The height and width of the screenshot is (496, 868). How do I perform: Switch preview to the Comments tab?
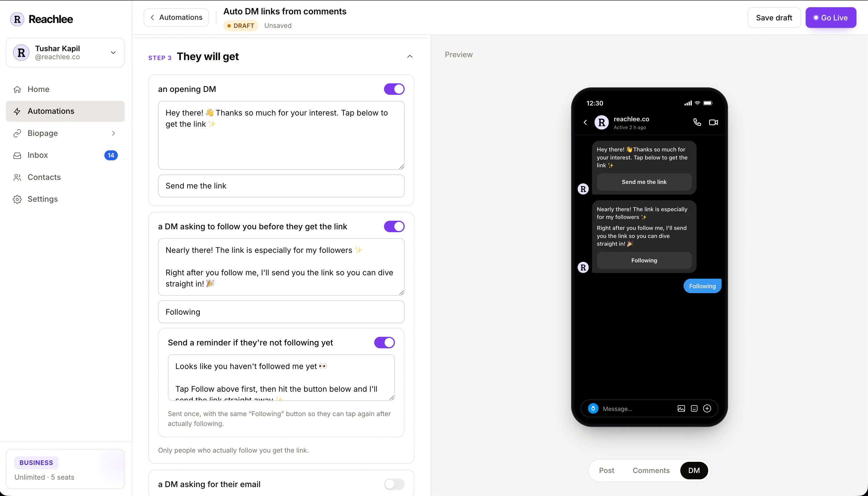pyautogui.click(x=651, y=470)
